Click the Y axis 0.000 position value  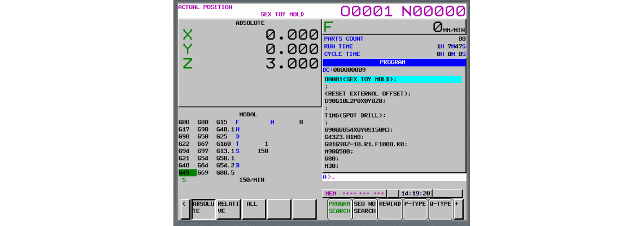click(x=292, y=49)
